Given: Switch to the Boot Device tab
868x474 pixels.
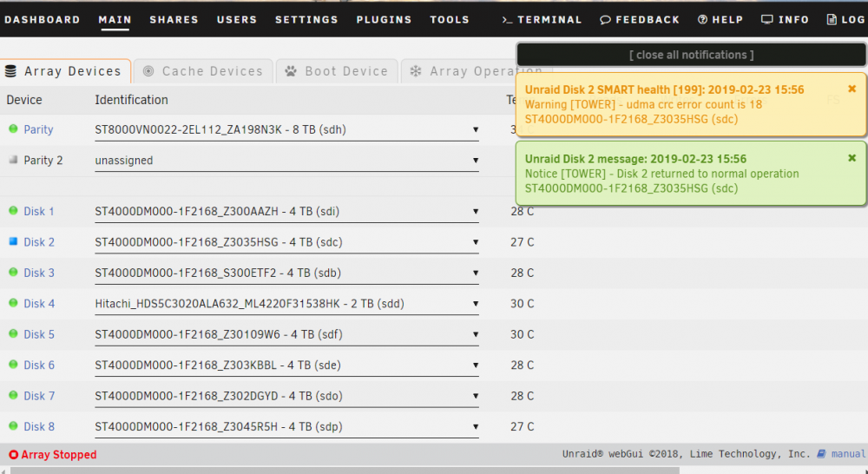Looking at the screenshot, I should coord(337,71).
